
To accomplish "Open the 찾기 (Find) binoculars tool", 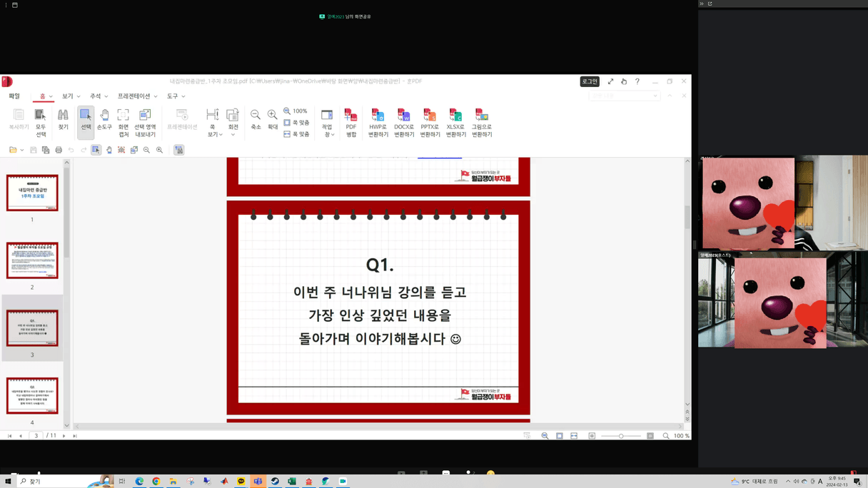I will click(63, 120).
